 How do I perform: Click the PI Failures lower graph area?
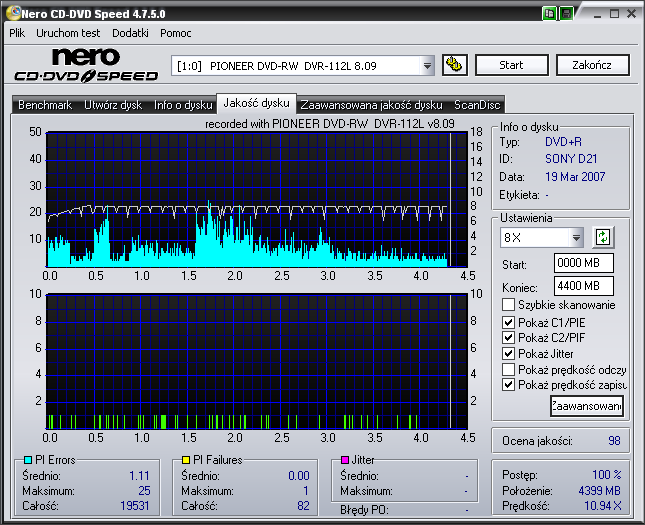257,362
